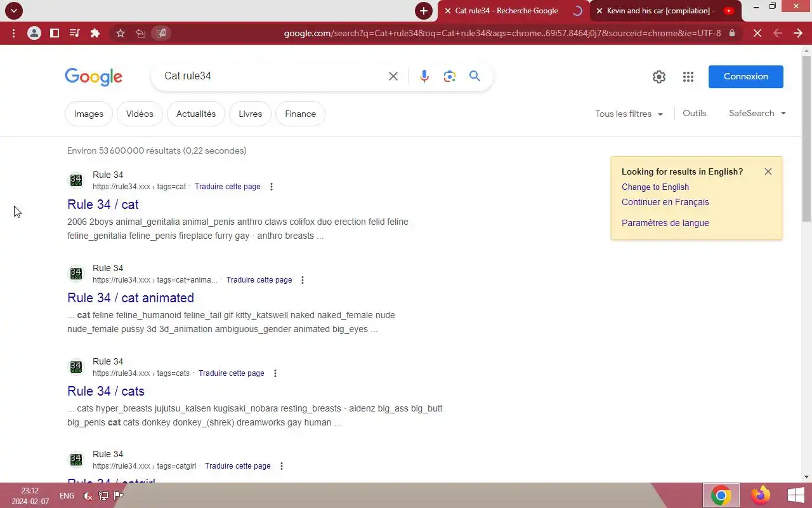812x508 pixels.
Task: Open a new tab with plus button
Action: pos(424,10)
